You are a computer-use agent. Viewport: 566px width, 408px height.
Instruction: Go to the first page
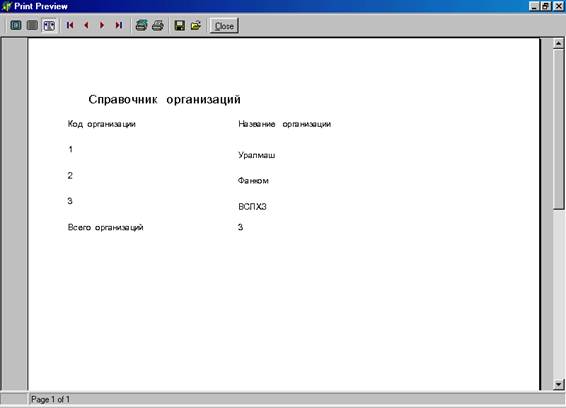(x=70, y=25)
